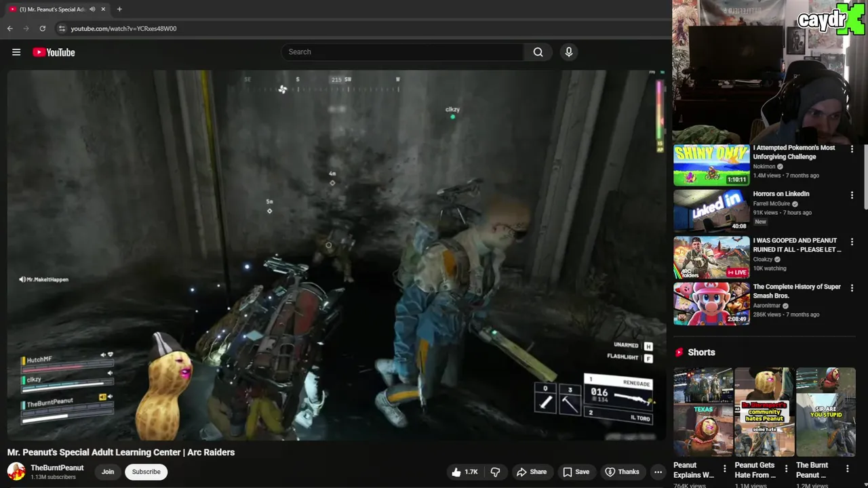
Task: Open options for 'Peanut Gets Hate From' short
Action: pyautogui.click(x=786, y=468)
